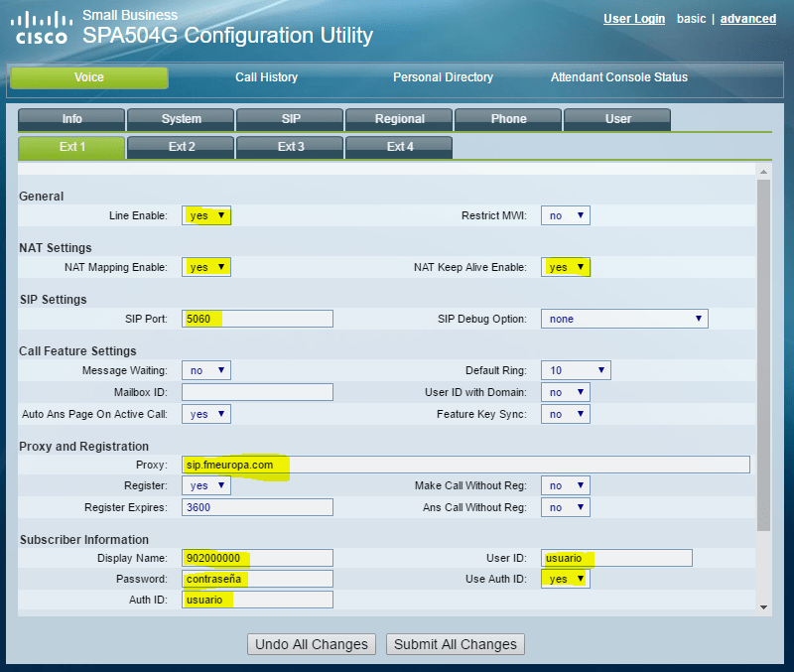
Task: Click the User ID input field
Action: coord(616,558)
